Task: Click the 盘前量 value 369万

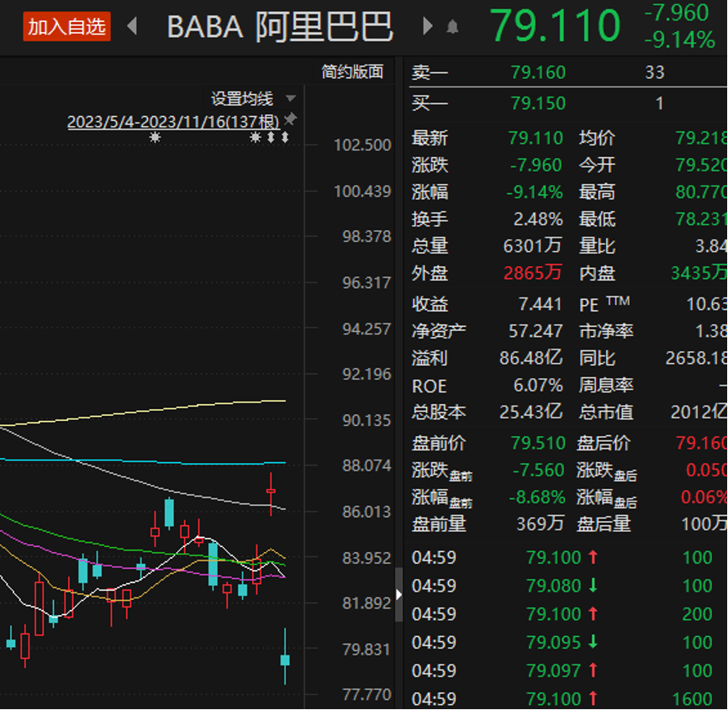Action: (541, 524)
